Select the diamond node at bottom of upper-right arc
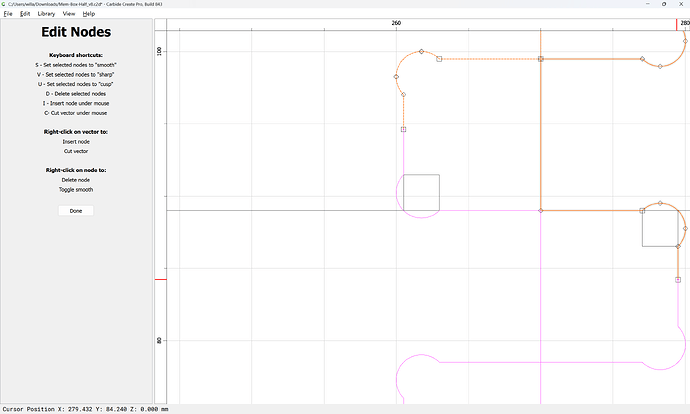The height and width of the screenshot is (414, 690). [x=660, y=66]
